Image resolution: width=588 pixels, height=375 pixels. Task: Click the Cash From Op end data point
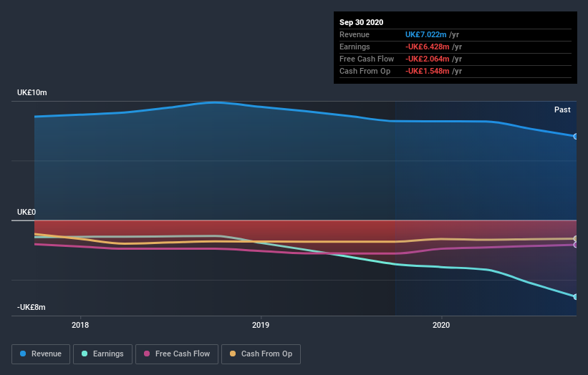click(576, 238)
